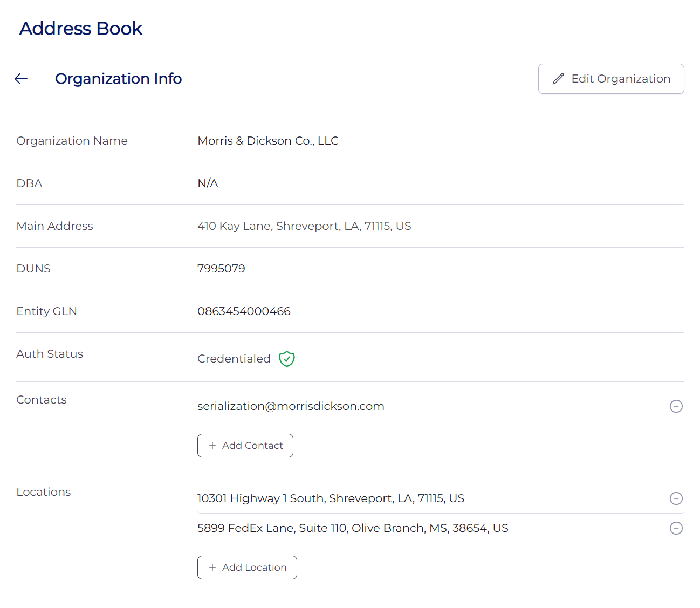Click the Main Address label

pos(54,226)
